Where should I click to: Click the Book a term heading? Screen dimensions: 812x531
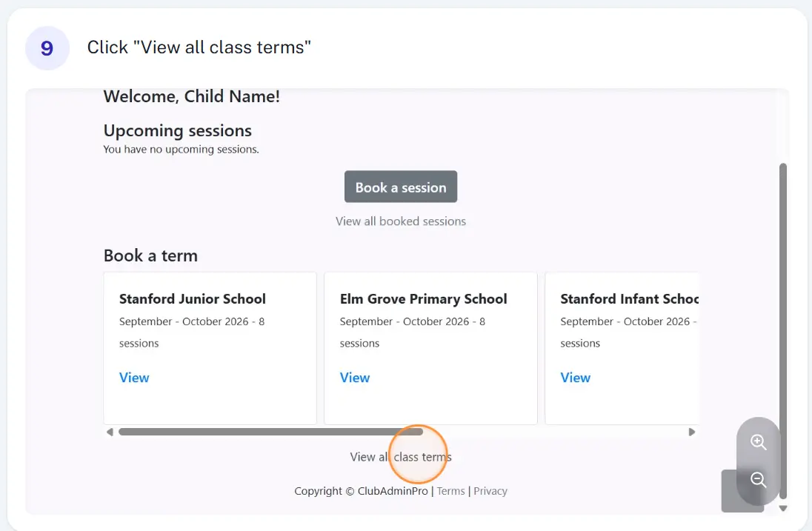click(x=150, y=256)
